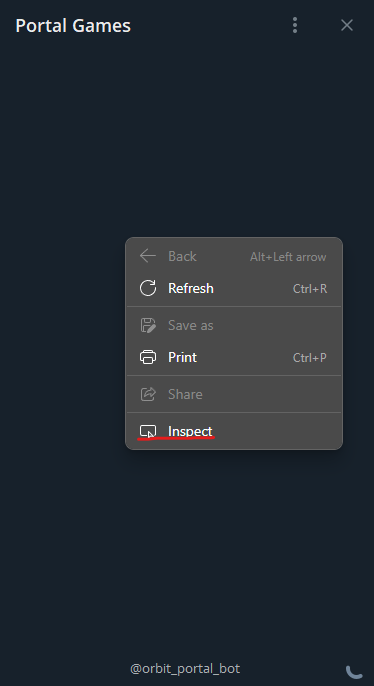This screenshot has width=374, height=686.
Task: Close the Portal Games panel
Action: 347,25
